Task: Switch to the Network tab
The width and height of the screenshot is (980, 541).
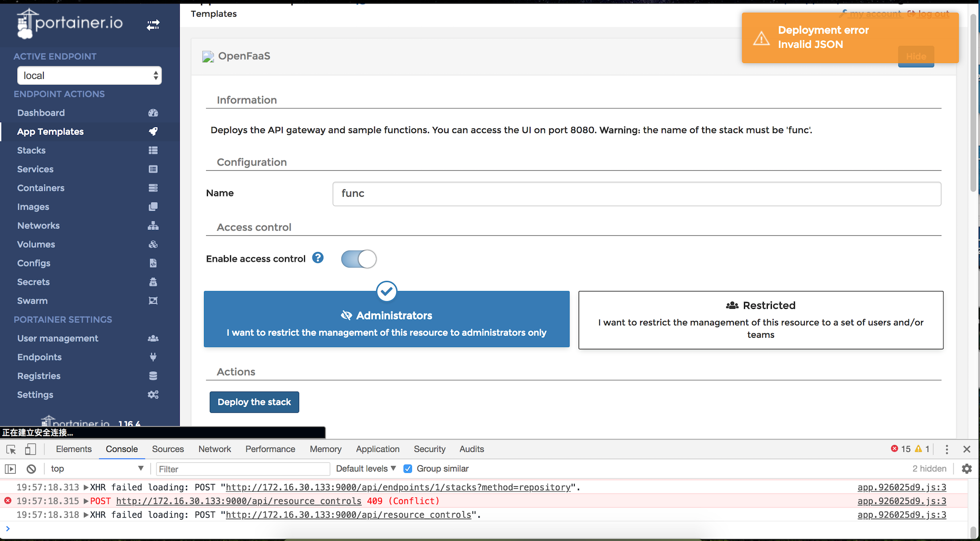Action: pos(214,449)
